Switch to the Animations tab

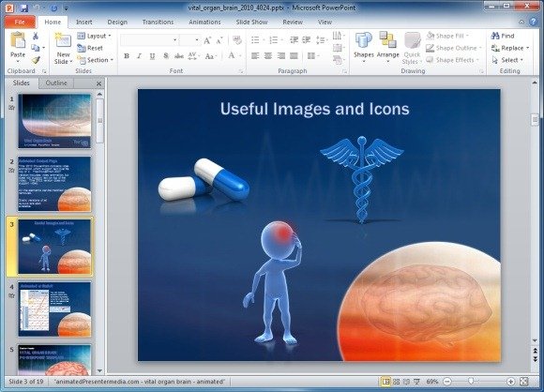tap(204, 22)
